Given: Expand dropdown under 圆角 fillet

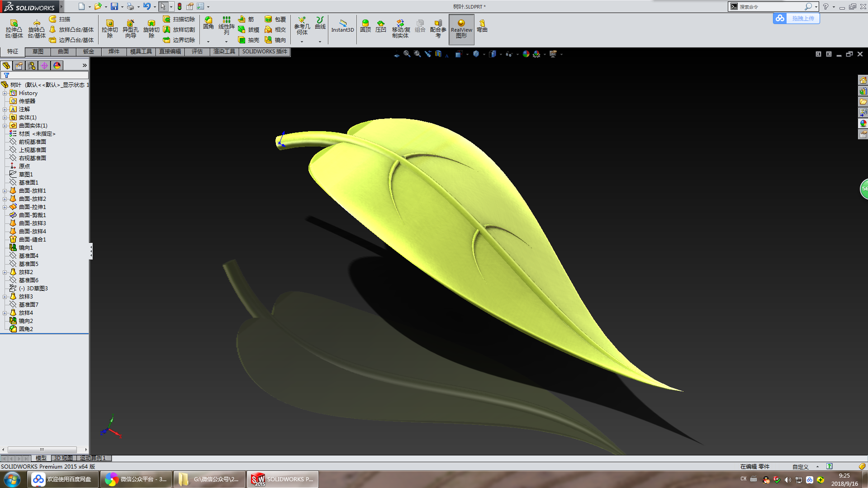Looking at the screenshot, I should tap(208, 42).
